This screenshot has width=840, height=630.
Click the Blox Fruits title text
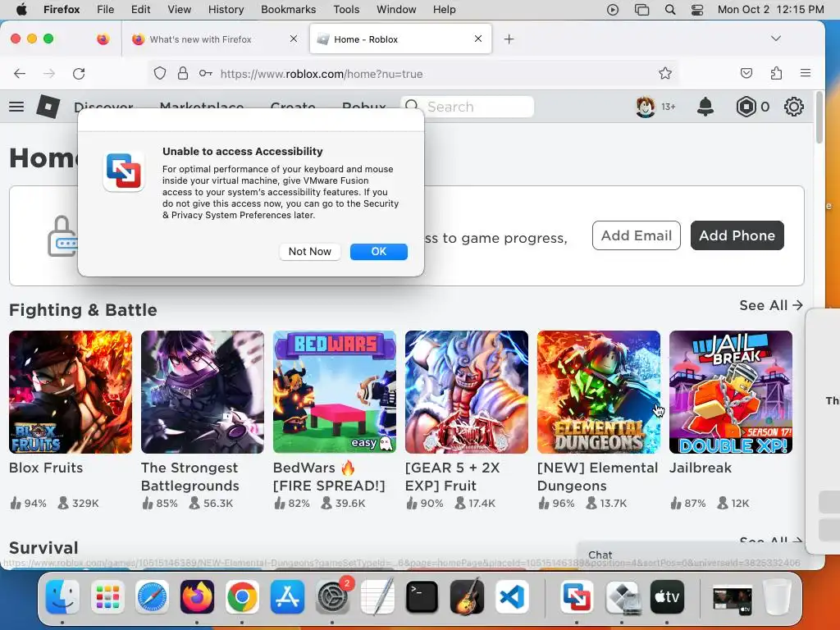pyautogui.click(x=46, y=468)
